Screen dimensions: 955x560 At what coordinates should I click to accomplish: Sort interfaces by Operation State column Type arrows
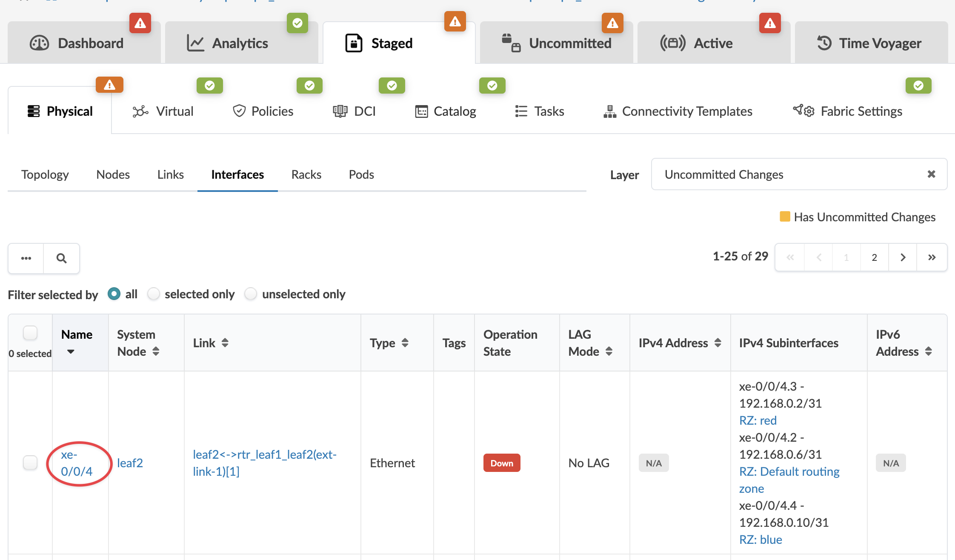pos(405,343)
